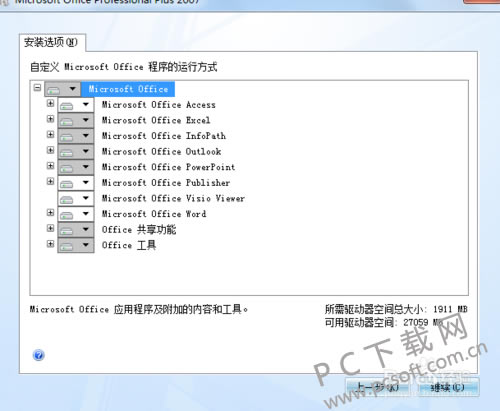Select Microsoft Office Access label
The width and height of the screenshot is (500, 411).
(x=159, y=105)
